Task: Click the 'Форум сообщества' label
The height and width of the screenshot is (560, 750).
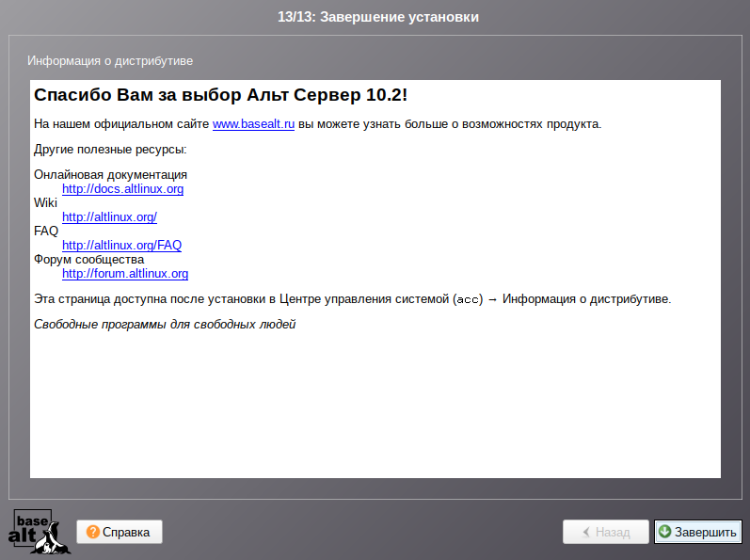Action: tap(89, 259)
